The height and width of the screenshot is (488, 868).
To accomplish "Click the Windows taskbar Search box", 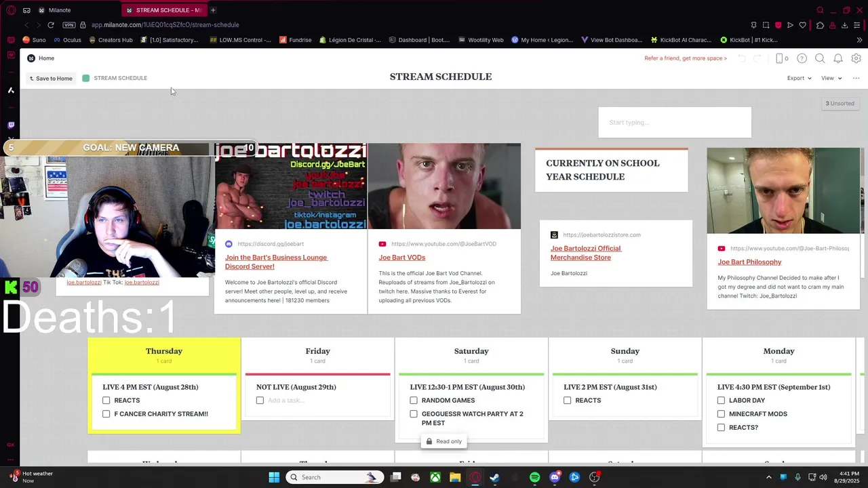I will click(x=334, y=477).
